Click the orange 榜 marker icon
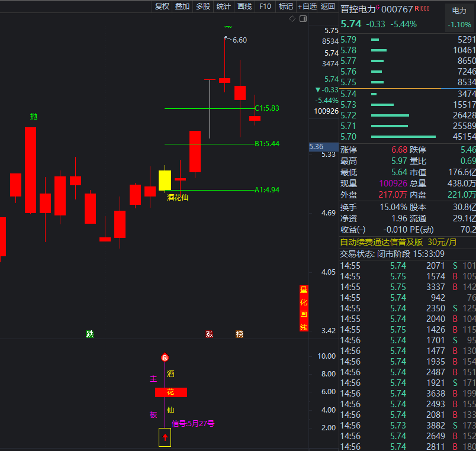The height and width of the screenshot is (451, 476). pyautogui.click(x=240, y=334)
